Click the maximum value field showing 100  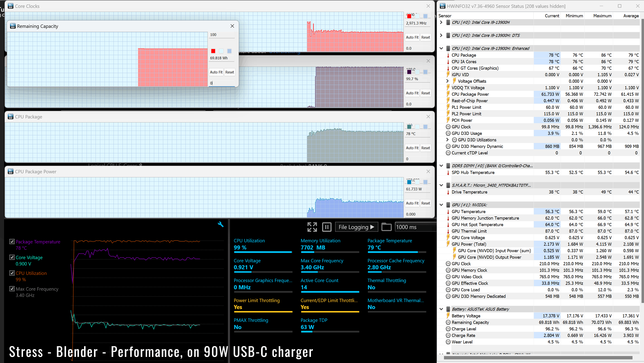coord(221,35)
